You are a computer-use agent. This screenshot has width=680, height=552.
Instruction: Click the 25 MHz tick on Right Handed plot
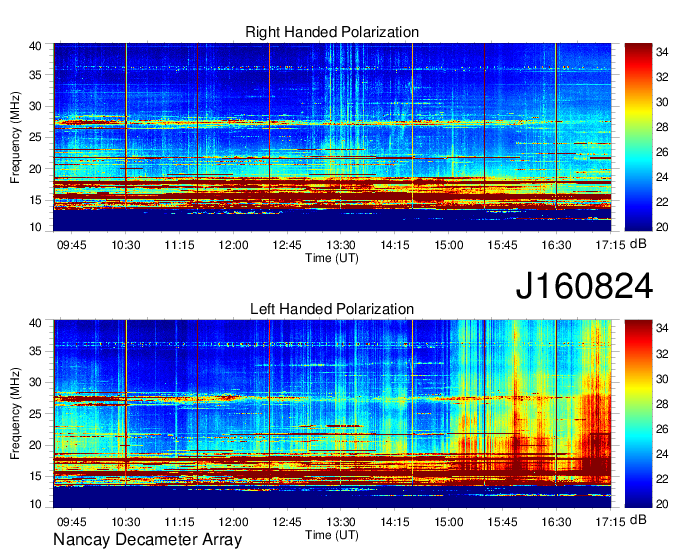(35, 137)
